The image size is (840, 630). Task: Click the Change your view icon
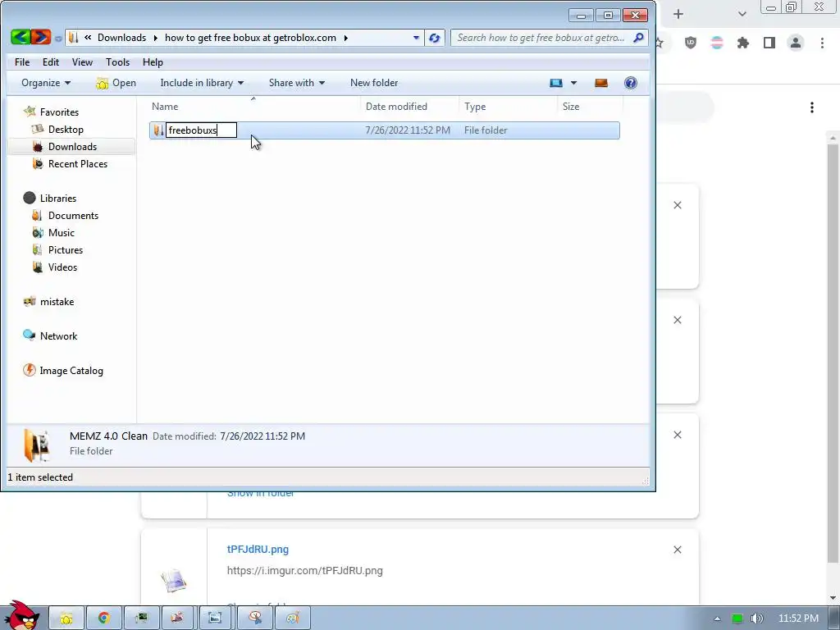tap(556, 83)
